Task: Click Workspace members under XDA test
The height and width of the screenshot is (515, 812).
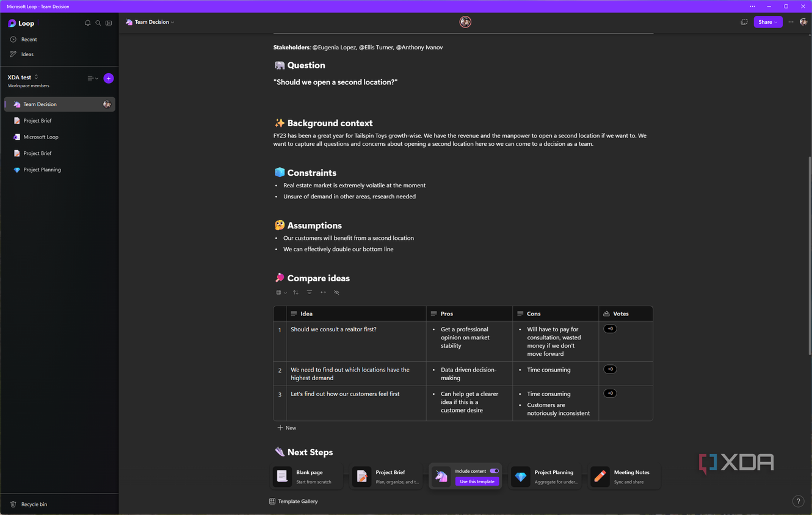Action: pos(29,86)
